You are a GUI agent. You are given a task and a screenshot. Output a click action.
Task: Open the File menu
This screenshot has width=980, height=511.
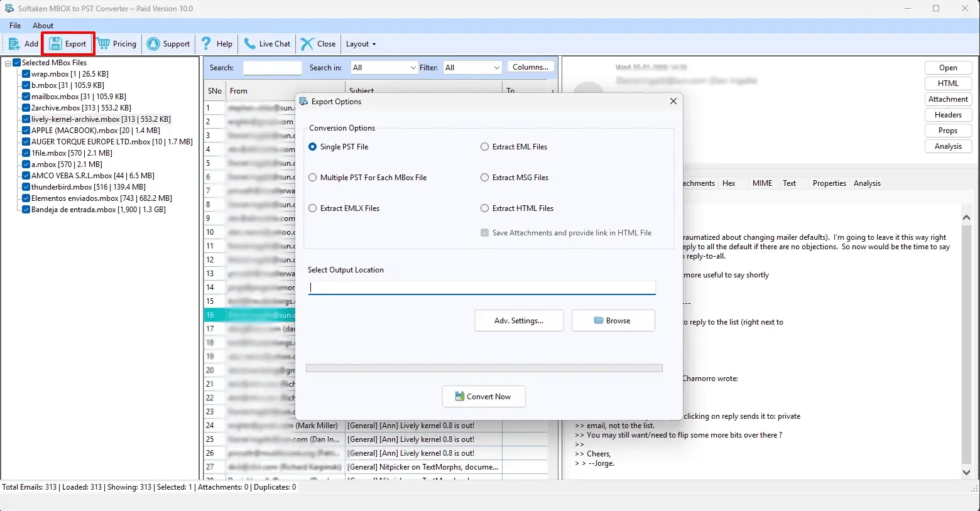[15, 26]
